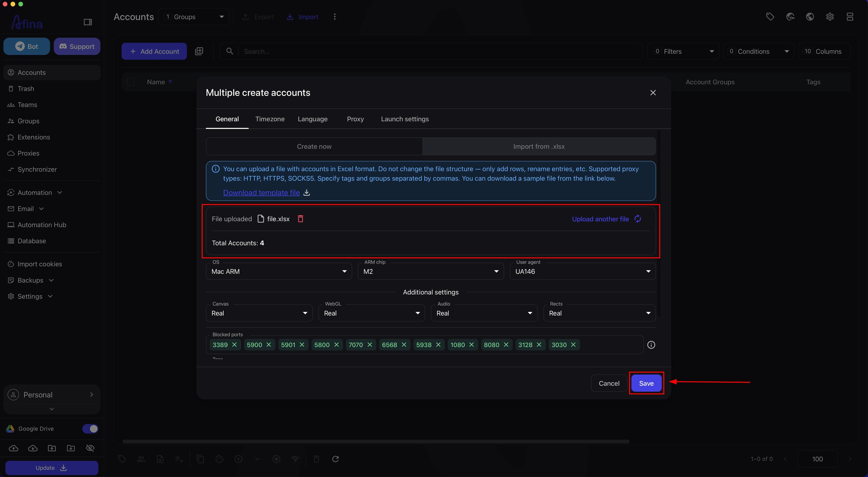Toggle the Google Drive switch
The height and width of the screenshot is (477, 868).
click(90, 429)
